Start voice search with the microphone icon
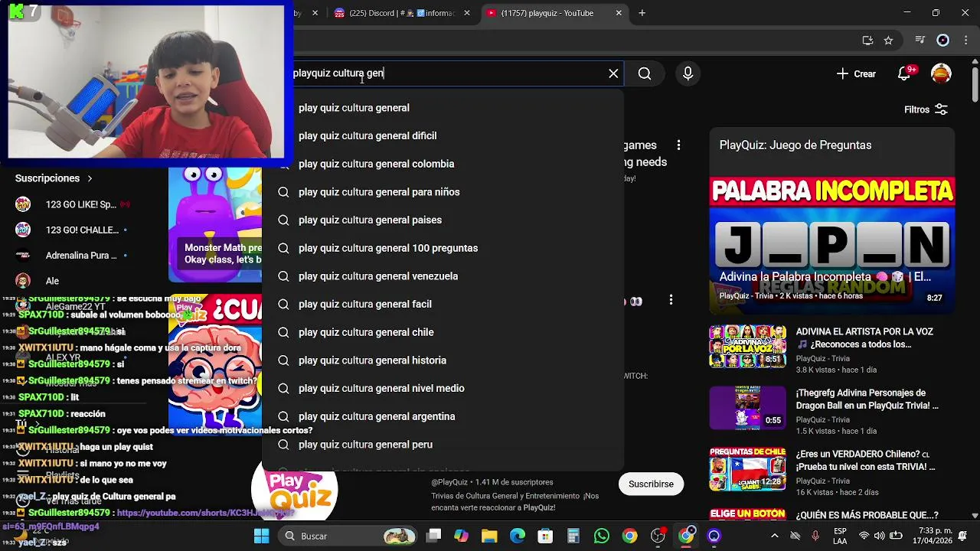The height and width of the screenshot is (551, 980). pyautogui.click(x=688, y=73)
